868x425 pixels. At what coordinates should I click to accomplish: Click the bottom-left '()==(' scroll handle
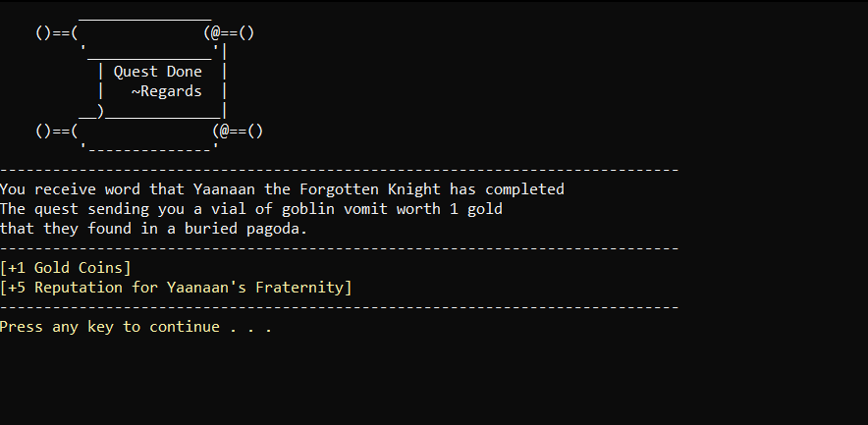57,132
